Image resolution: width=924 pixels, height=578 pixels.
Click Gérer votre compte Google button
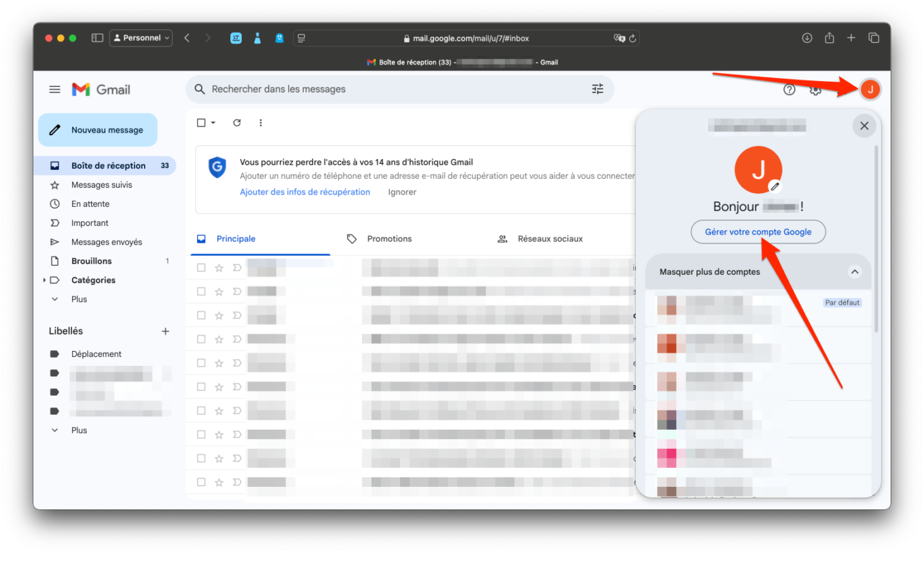tap(758, 232)
